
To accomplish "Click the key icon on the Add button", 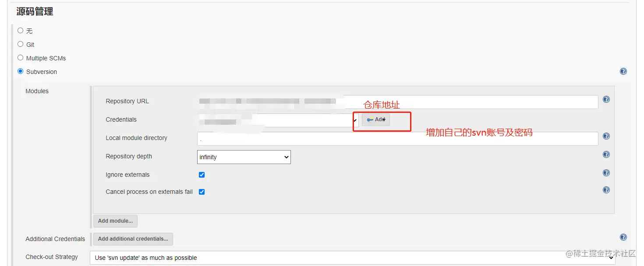I will click(369, 119).
